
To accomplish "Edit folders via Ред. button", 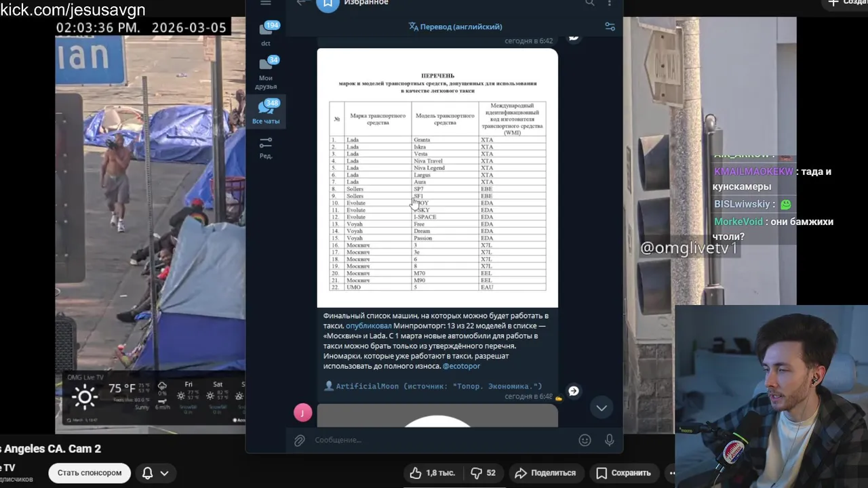I will tap(266, 147).
